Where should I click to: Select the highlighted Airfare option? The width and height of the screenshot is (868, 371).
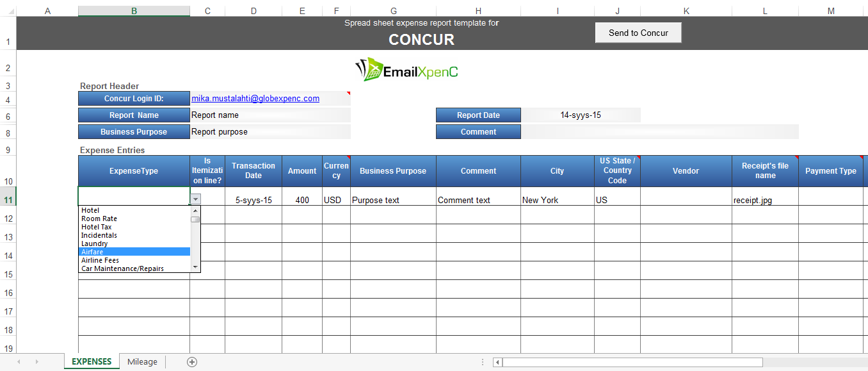coord(134,252)
